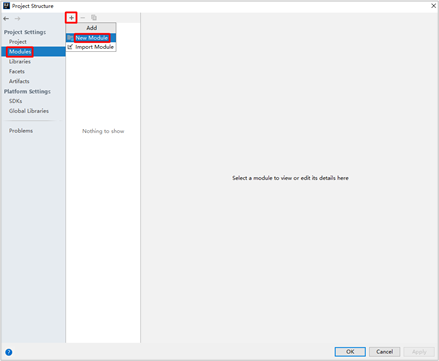Screen dimensions: 439x361
Task: Click the minus Remove icon
Action: (83, 18)
